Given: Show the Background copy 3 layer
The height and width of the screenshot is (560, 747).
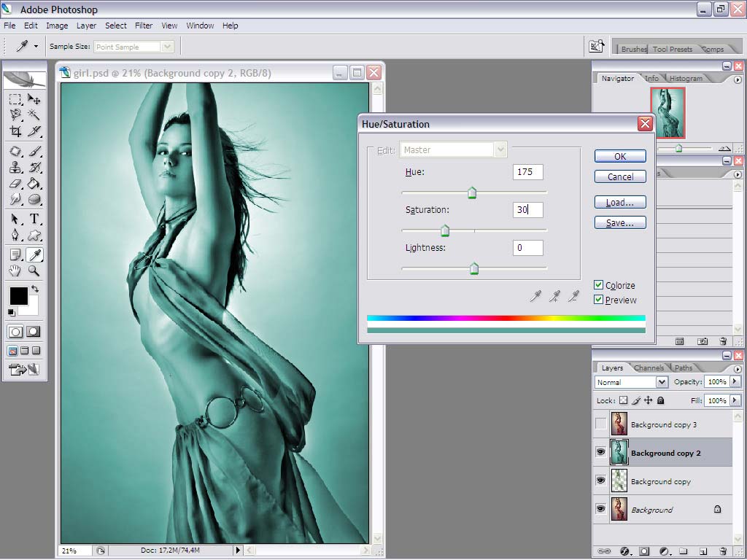Looking at the screenshot, I should pyautogui.click(x=601, y=424).
